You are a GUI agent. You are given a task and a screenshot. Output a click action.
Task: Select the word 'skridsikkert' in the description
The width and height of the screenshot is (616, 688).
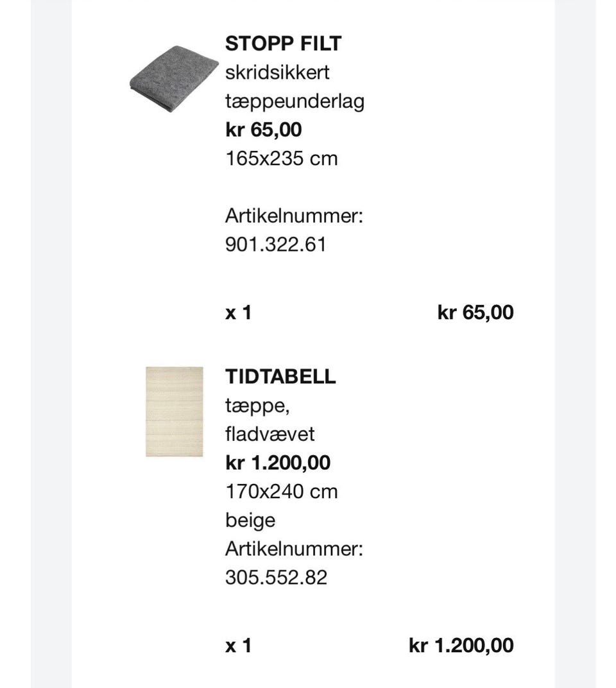(277, 73)
